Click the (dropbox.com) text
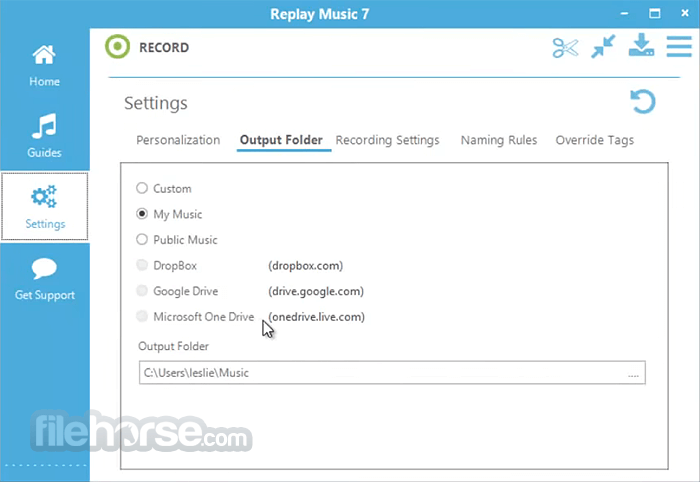700x482 pixels. point(305,266)
